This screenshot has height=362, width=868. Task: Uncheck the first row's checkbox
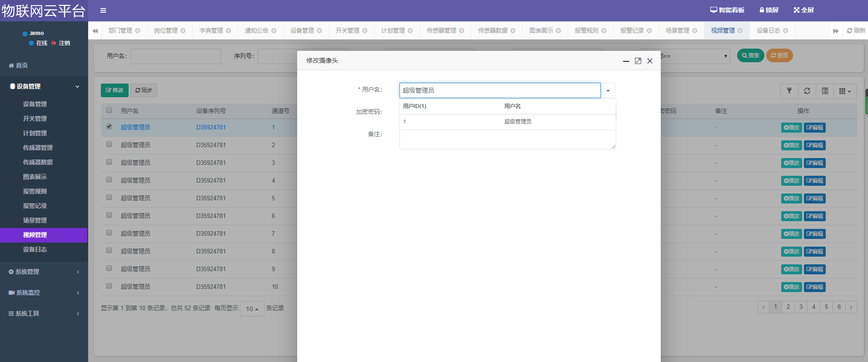[x=109, y=127]
